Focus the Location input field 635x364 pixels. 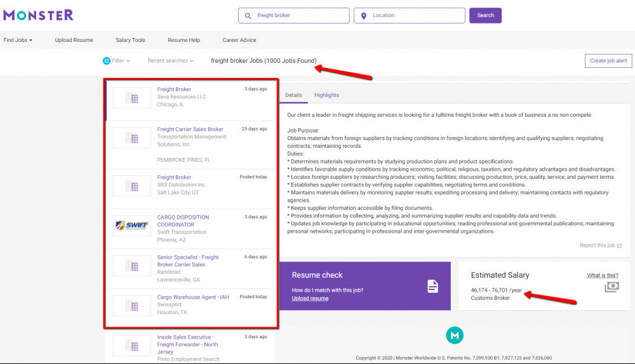(409, 15)
